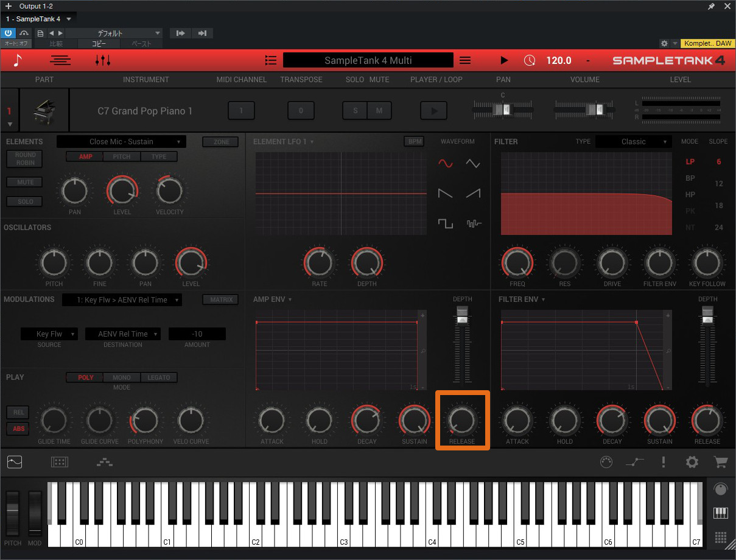Open the Close Mic - Sustain dropdown
This screenshot has width=736, height=560.
tap(121, 142)
